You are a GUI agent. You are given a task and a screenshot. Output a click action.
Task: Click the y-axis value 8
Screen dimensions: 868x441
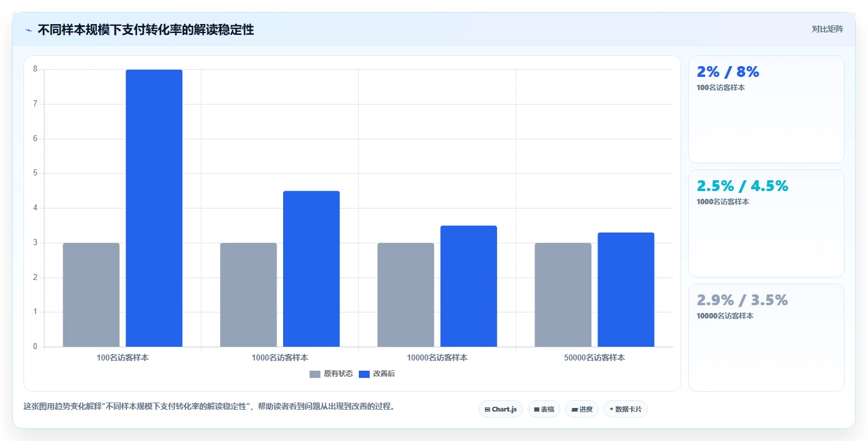[35, 69]
